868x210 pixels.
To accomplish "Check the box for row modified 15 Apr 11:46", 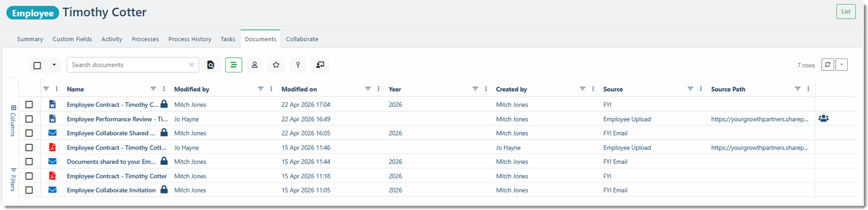I will [x=29, y=147].
